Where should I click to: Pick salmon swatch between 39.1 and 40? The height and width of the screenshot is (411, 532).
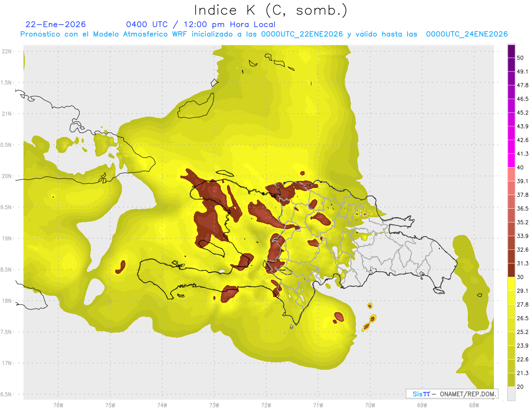pyautogui.click(x=511, y=174)
